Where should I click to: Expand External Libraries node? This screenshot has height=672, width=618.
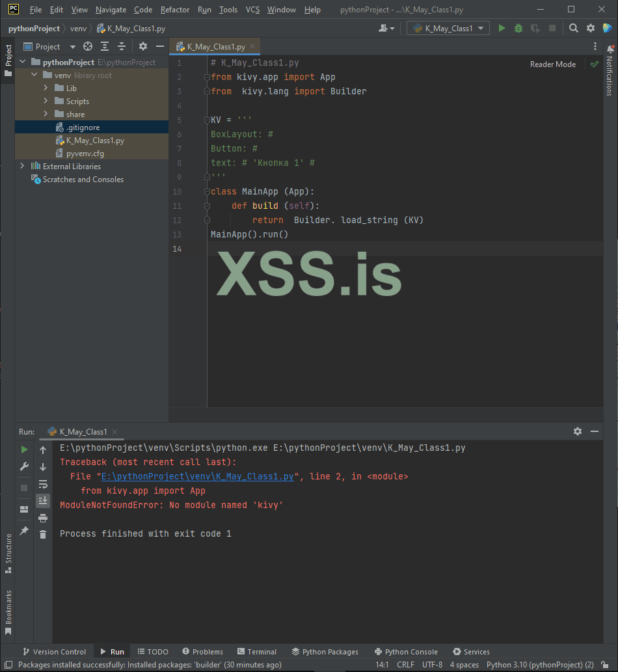23,166
